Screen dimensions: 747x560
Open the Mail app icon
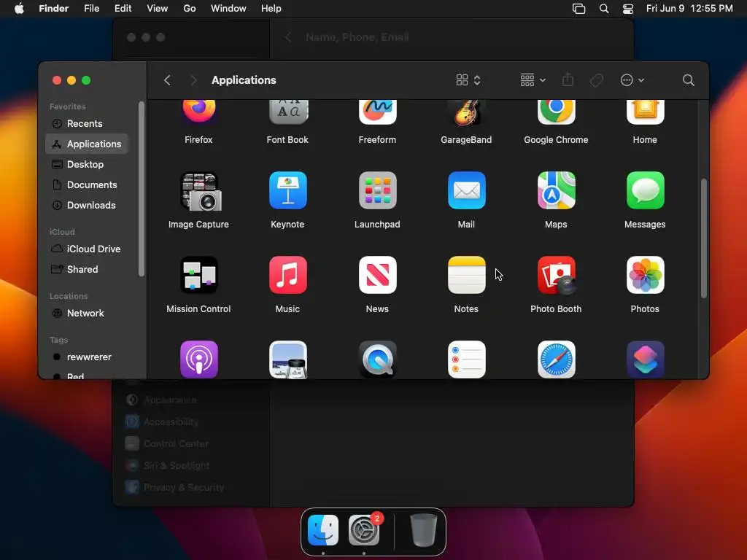click(x=466, y=190)
